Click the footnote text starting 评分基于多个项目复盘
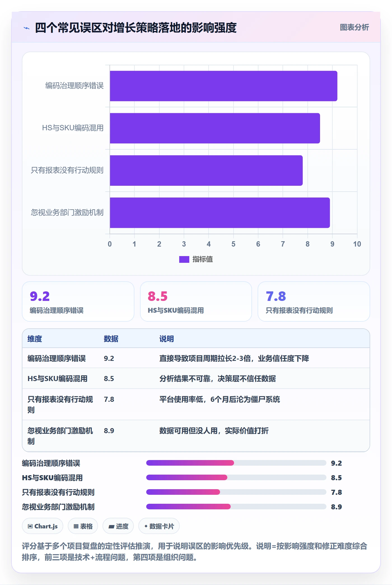Viewport: 392px width, 585px height. point(195,552)
